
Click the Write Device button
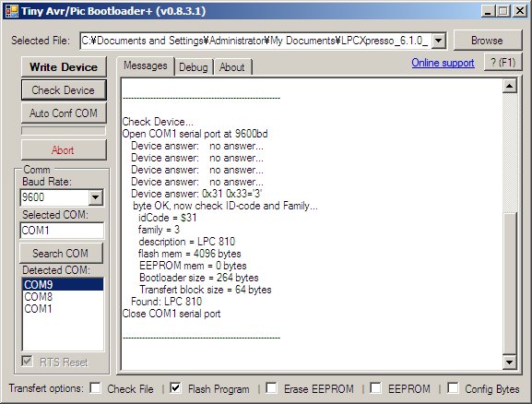tap(64, 67)
